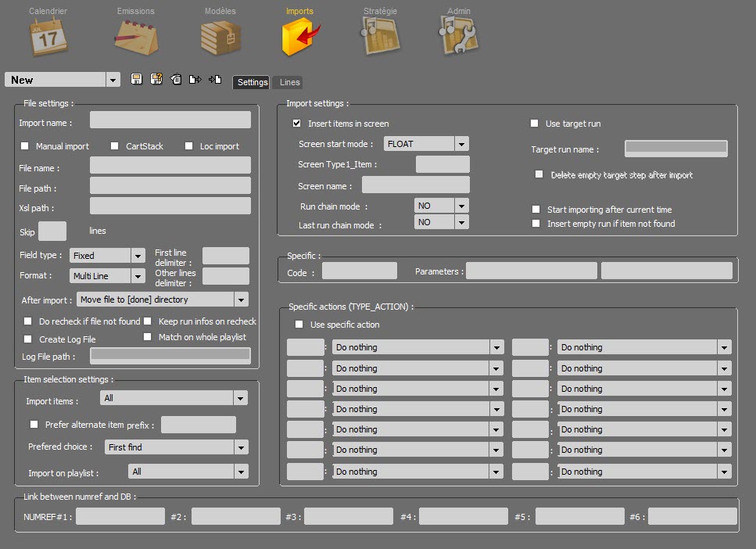Click the delete trash icon in toolbar
Image resolution: width=756 pixels, height=549 pixels.
pos(176,79)
